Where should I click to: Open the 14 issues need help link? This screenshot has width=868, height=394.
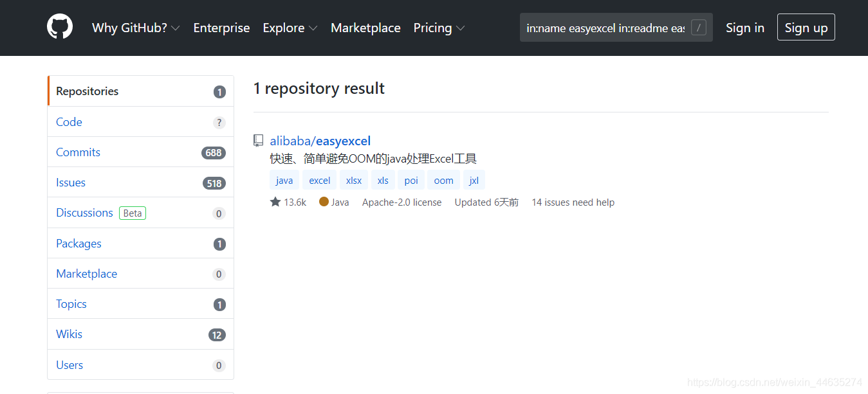573,202
